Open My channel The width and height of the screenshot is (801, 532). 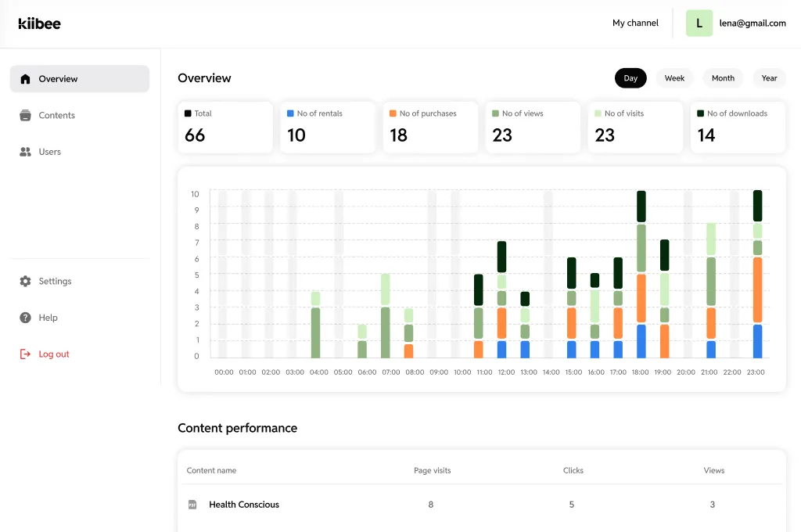(635, 23)
